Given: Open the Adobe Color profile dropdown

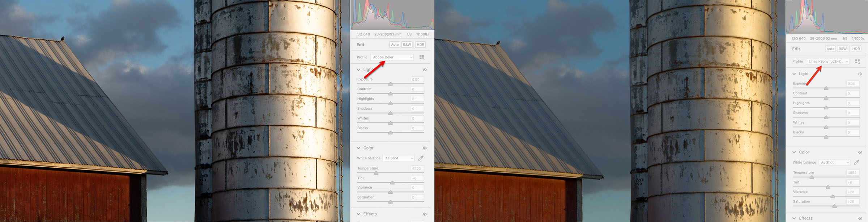Looking at the screenshot, I should click(x=392, y=57).
